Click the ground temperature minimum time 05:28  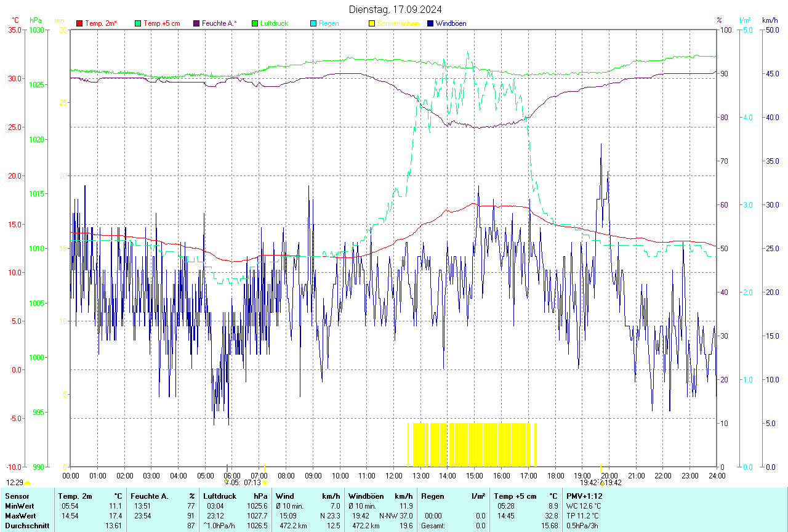coord(507,506)
